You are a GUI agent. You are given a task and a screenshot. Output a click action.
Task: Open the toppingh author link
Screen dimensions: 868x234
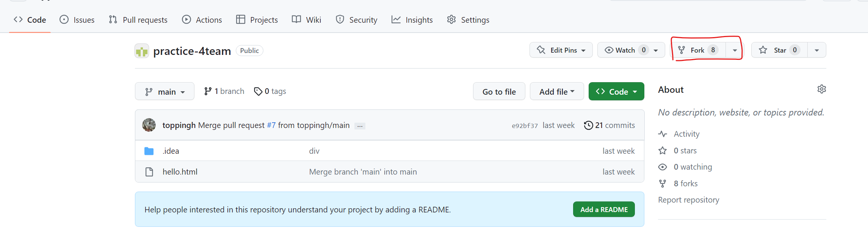[179, 125]
